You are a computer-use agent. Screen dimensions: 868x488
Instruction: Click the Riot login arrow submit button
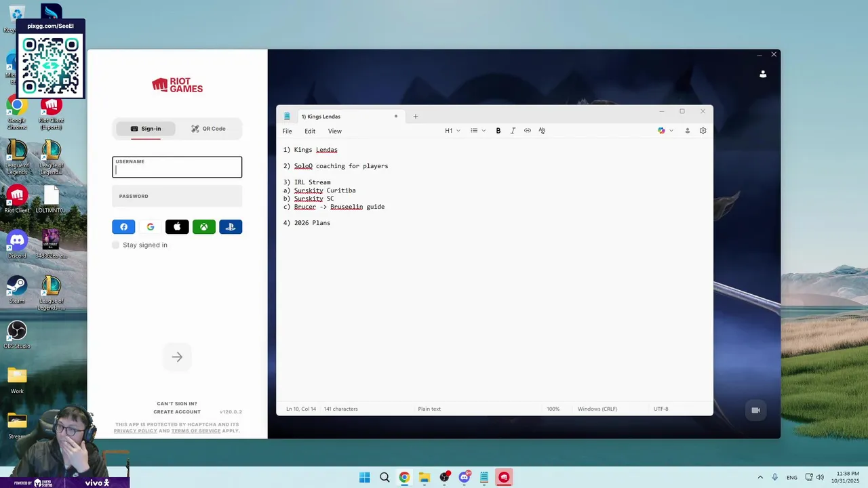[177, 357]
